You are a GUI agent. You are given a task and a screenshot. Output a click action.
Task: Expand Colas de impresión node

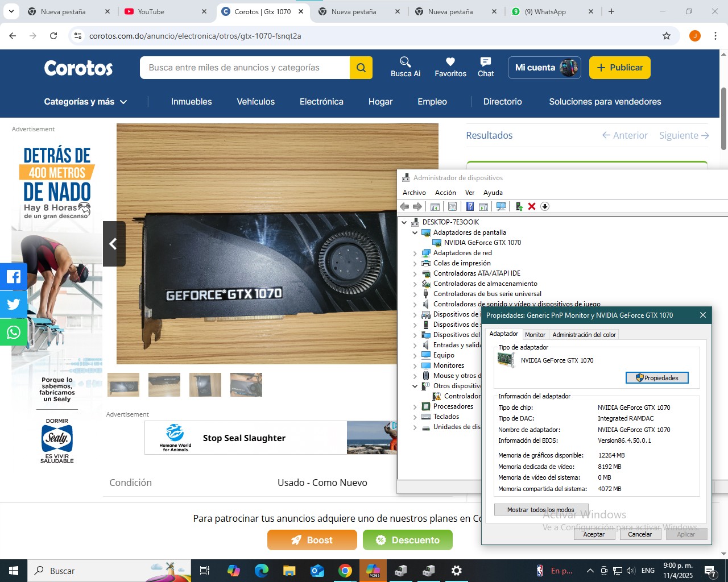click(415, 264)
